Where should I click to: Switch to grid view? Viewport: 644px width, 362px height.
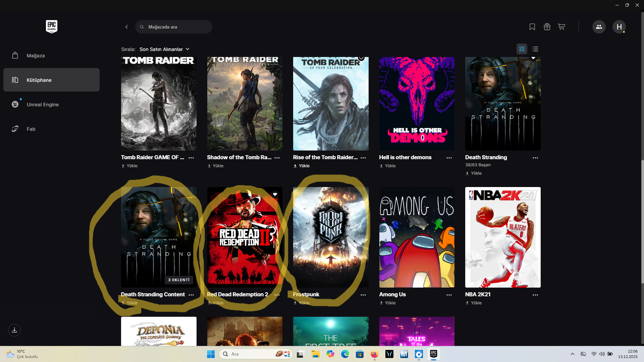tap(522, 49)
